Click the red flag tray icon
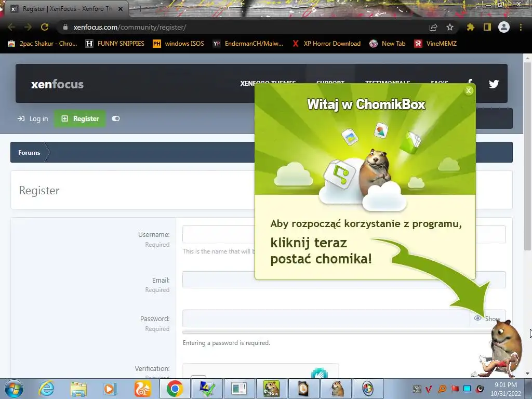This screenshot has width=532, height=399. click(455, 389)
